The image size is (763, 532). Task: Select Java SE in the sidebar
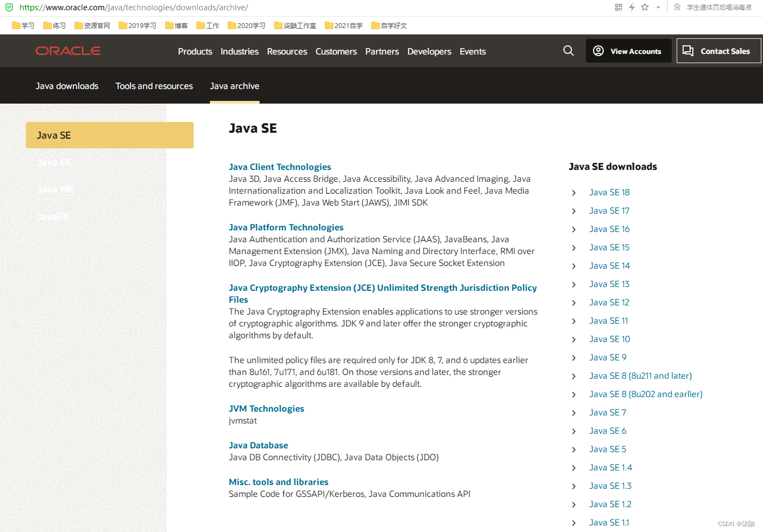[110, 135]
